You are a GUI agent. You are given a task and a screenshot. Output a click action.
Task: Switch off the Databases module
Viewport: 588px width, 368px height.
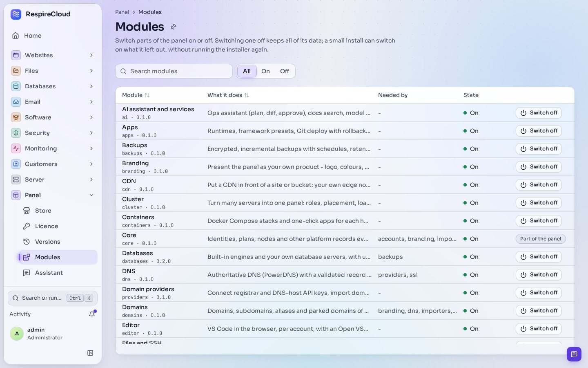(539, 257)
